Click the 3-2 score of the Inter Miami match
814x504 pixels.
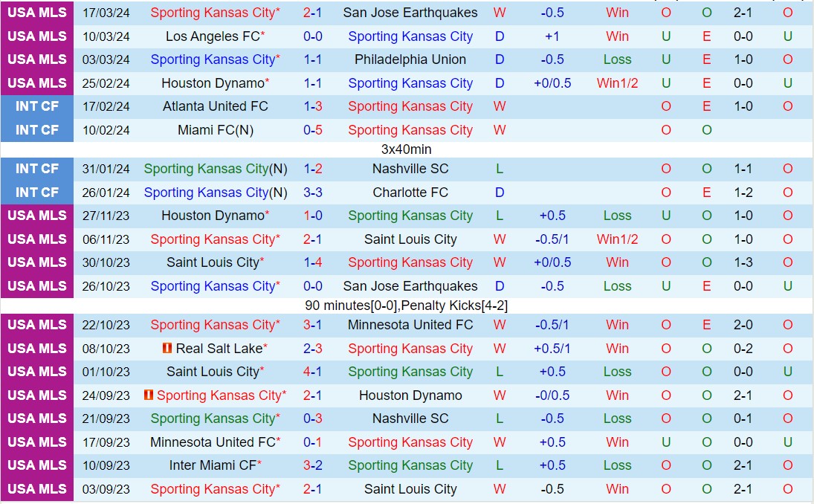[x=313, y=465]
